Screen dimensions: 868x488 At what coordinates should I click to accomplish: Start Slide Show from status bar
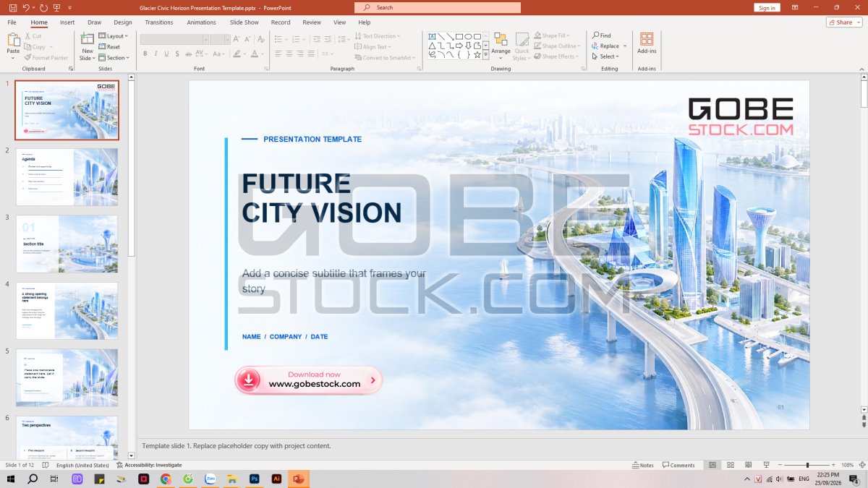(766, 465)
